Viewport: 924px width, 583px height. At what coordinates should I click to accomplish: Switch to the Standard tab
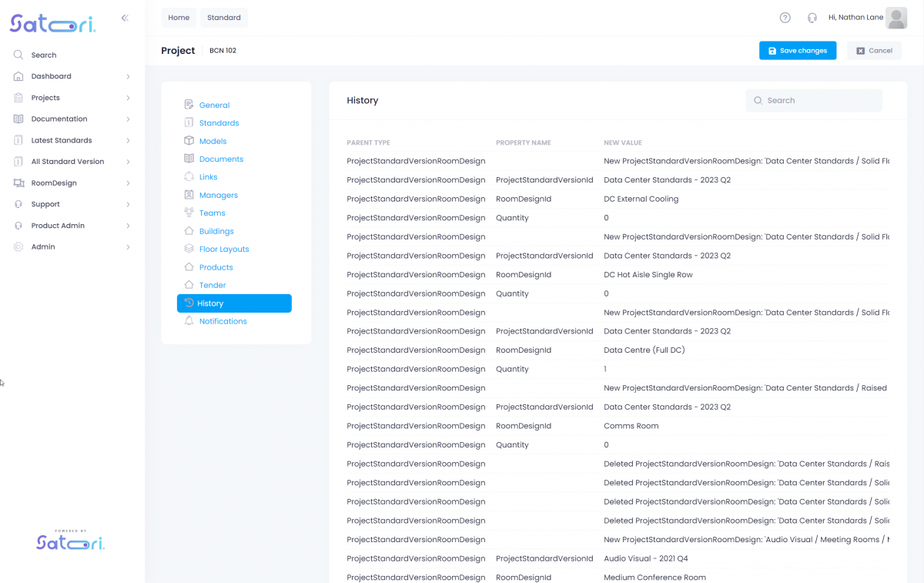click(223, 18)
